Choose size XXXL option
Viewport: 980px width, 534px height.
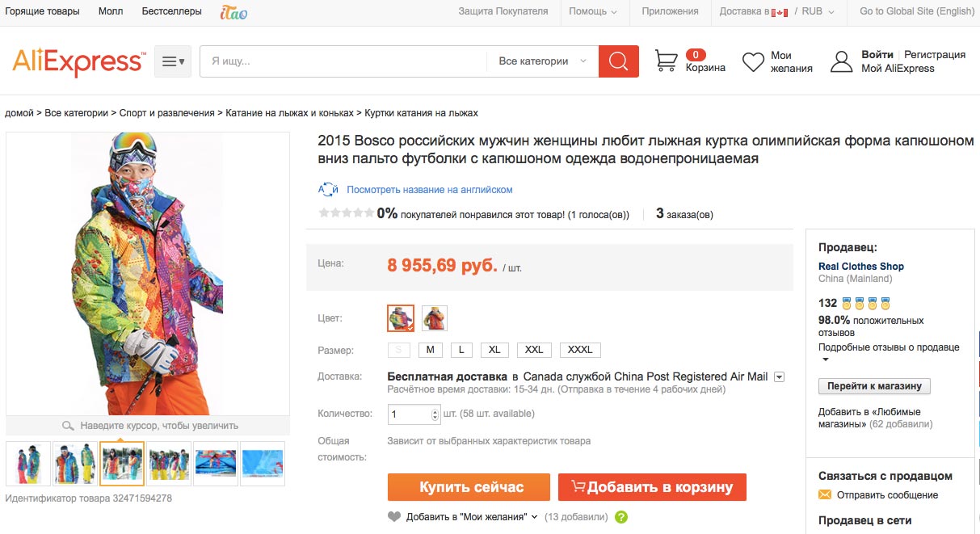tap(580, 350)
